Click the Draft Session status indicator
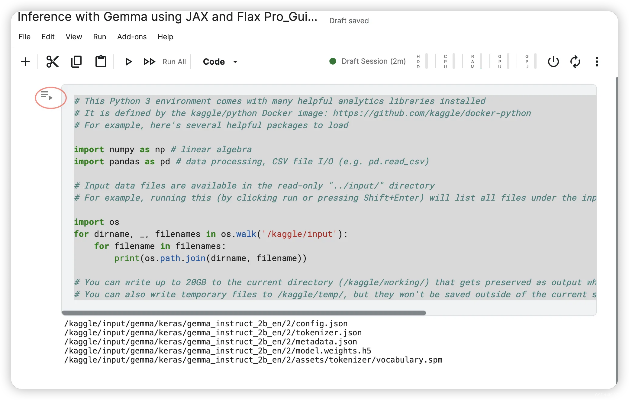The height and width of the screenshot is (400, 629). pos(368,61)
